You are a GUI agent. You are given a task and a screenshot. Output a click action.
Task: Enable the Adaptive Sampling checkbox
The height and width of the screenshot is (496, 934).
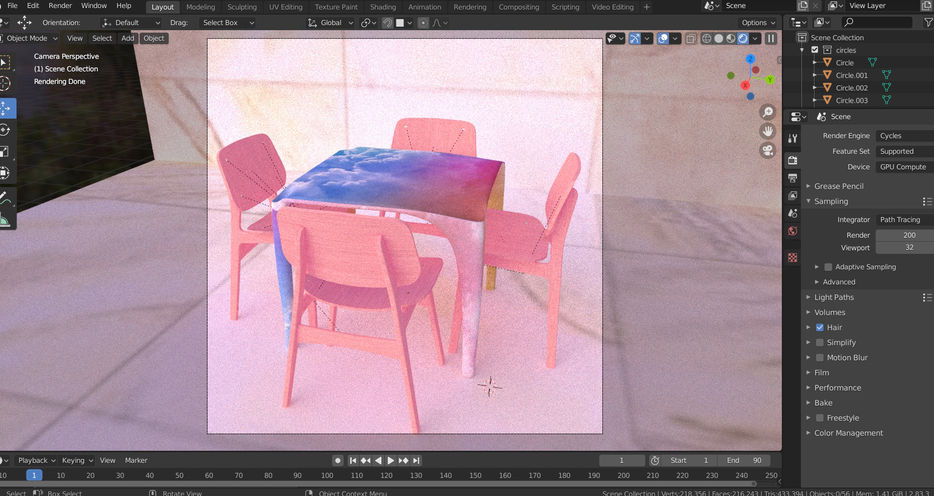(x=828, y=267)
